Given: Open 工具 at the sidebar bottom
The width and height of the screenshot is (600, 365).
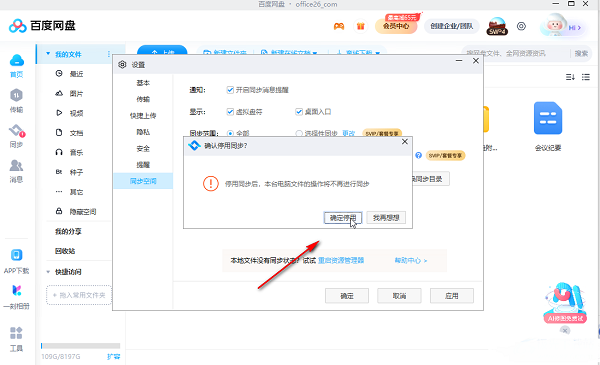Looking at the screenshot, I should tap(16, 339).
